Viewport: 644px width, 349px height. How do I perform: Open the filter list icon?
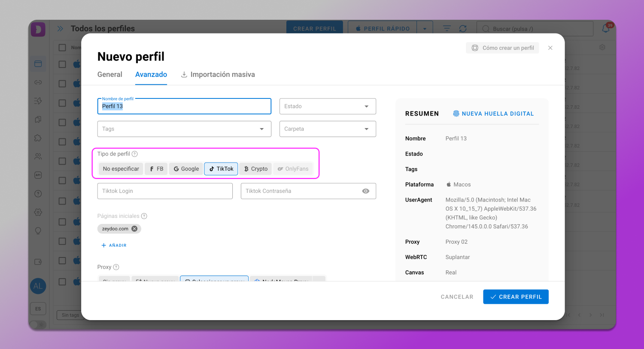pyautogui.click(x=447, y=29)
